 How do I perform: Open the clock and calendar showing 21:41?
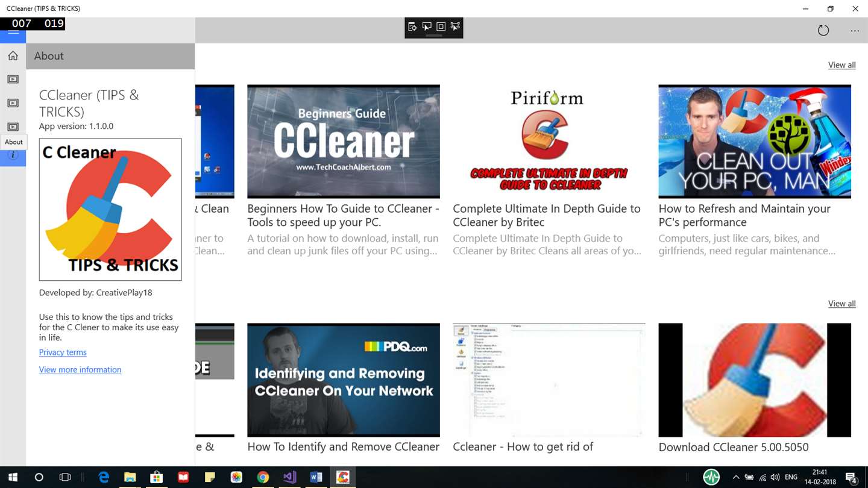tap(820, 477)
